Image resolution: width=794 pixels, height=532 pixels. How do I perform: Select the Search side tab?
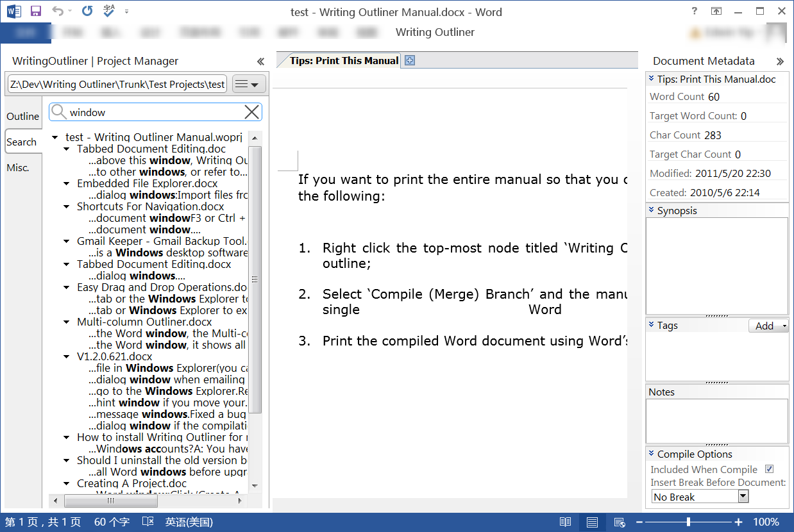(x=23, y=142)
